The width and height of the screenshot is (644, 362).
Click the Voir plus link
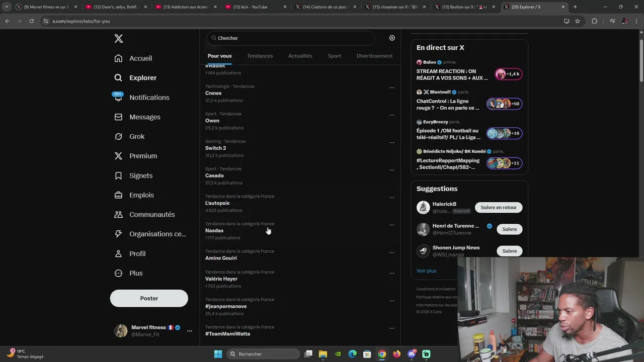pos(426,270)
